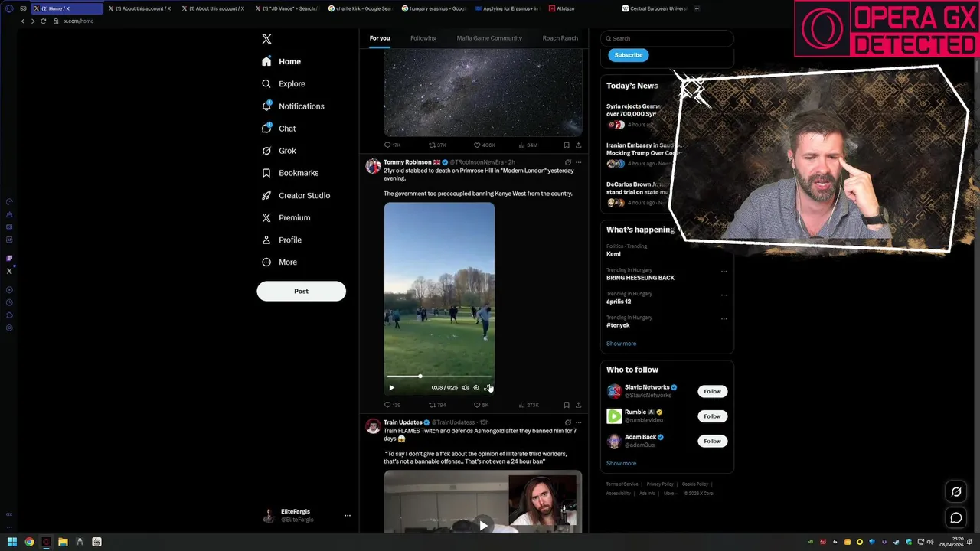980x551 pixels.
Task: Repost the galaxy image post
Action: (x=437, y=145)
